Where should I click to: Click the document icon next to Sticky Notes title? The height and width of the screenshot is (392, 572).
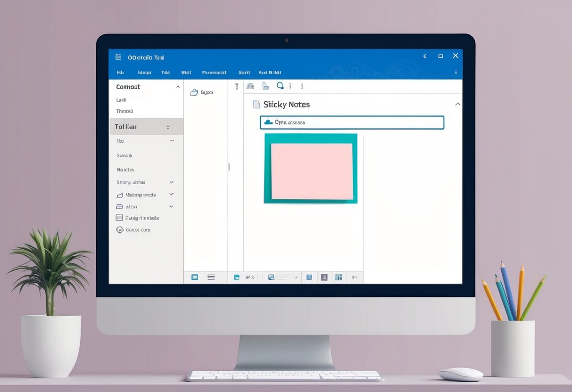point(257,104)
